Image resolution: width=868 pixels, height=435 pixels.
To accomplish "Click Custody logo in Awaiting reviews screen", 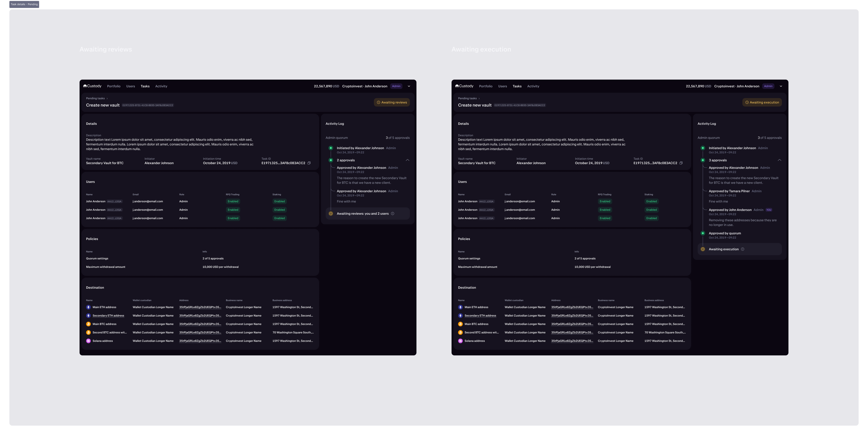I will [92, 86].
